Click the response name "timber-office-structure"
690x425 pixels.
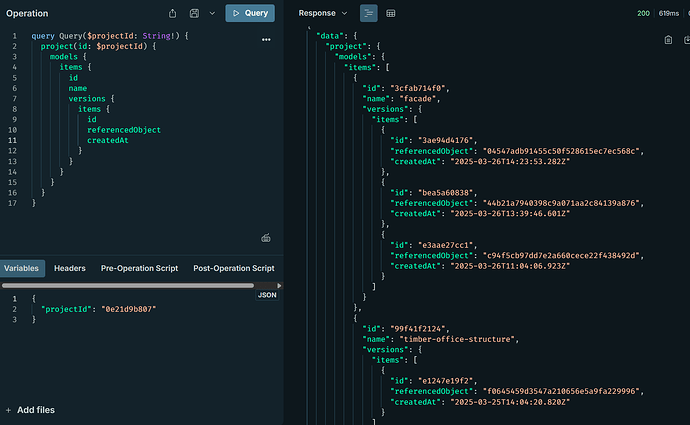click(457, 339)
